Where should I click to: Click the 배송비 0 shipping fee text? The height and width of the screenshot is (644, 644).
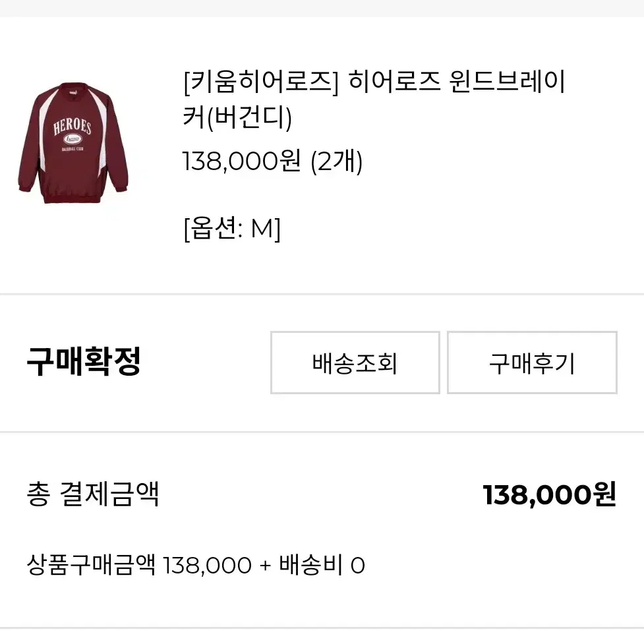click(x=322, y=565)
